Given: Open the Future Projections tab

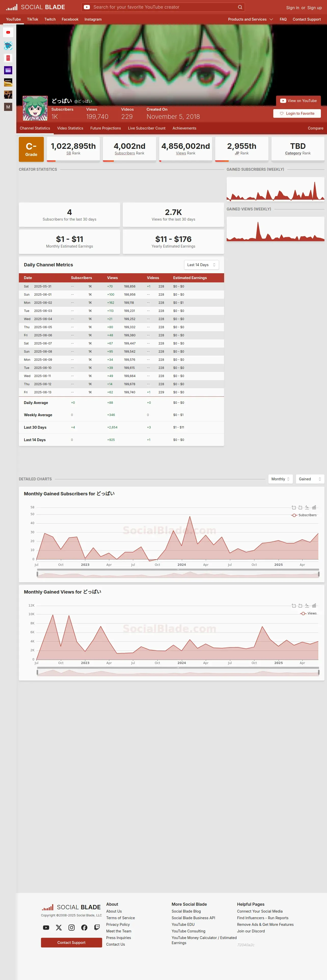Looking at the screenshot, I should click(105, 128).
